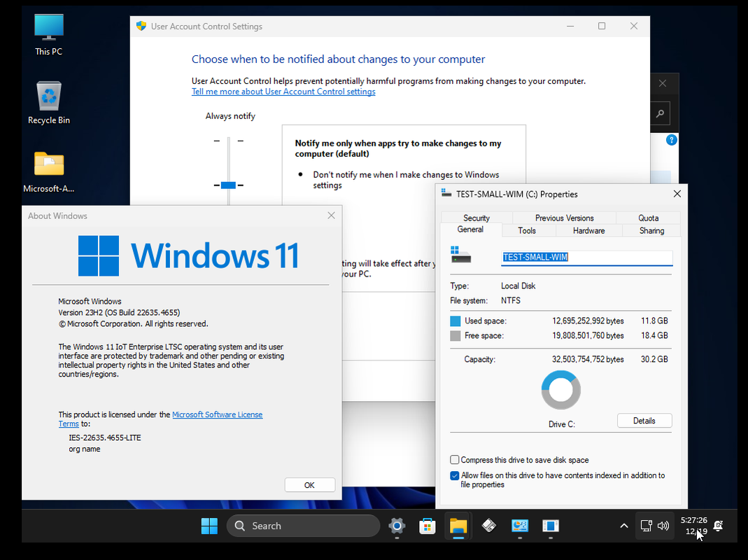Click the Details button for Drive C:
Screen dimensions: 748x560
(x=644, y=421)
